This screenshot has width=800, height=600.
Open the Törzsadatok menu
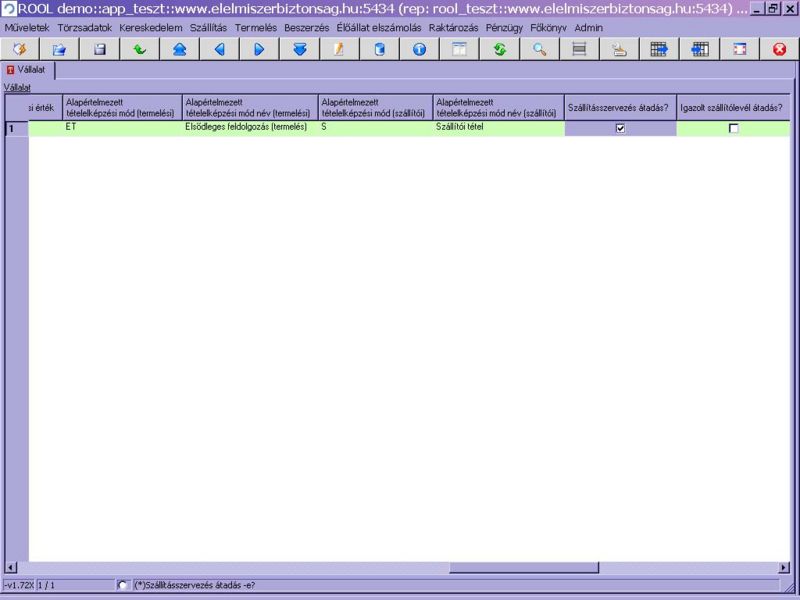click(84, 27)
